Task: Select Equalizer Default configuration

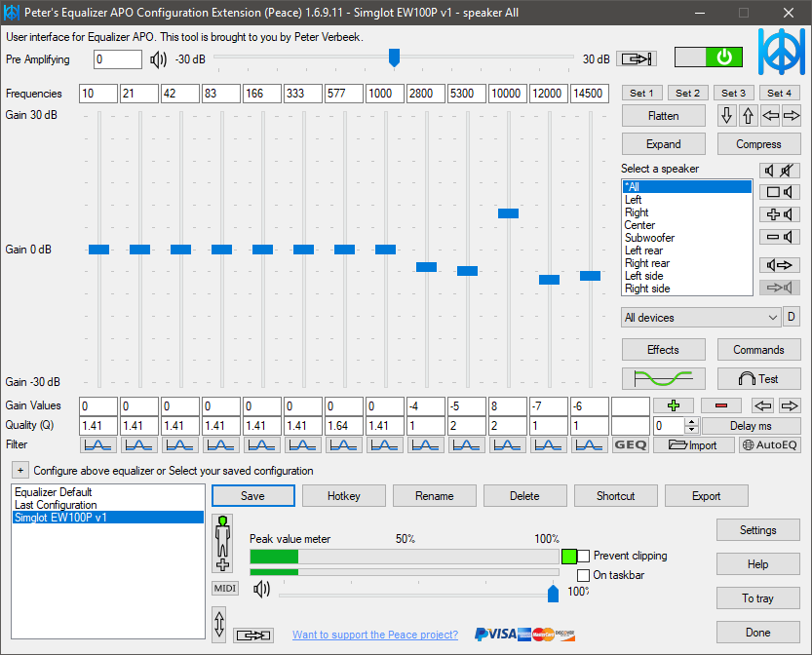Action: click(x=107, y=492)
